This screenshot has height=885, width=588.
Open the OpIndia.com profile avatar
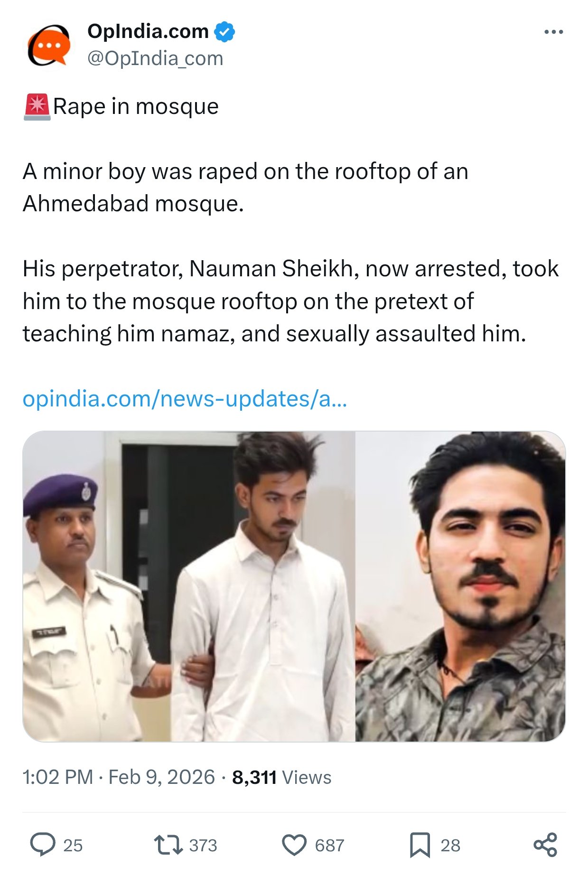[x=49, y=45]
